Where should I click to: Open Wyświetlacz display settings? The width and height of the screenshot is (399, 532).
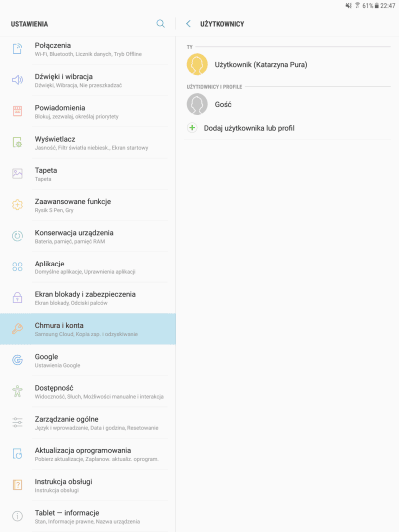pos(88,142)
